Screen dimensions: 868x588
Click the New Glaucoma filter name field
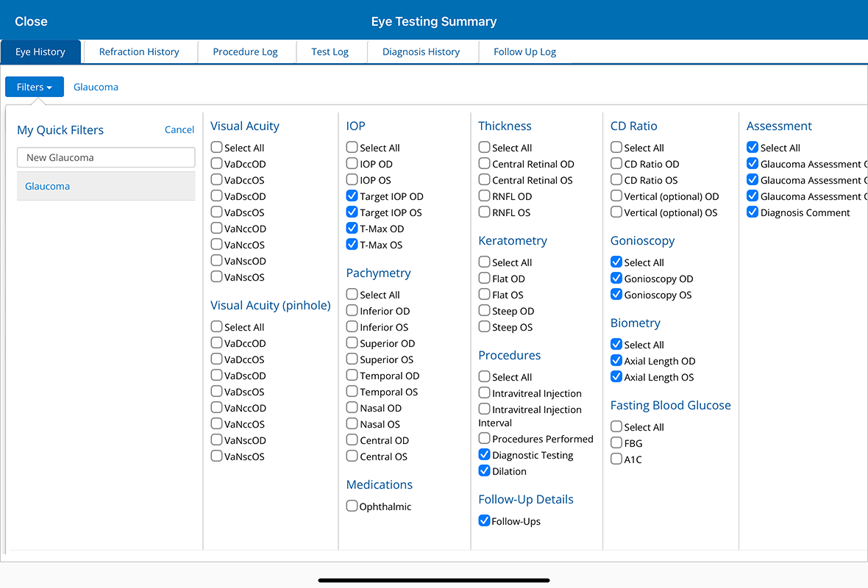tap(106, 157)
